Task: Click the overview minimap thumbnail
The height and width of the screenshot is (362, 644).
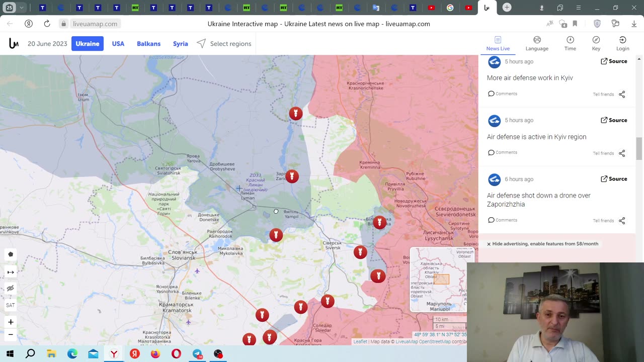Action: (x=438, y=279)
